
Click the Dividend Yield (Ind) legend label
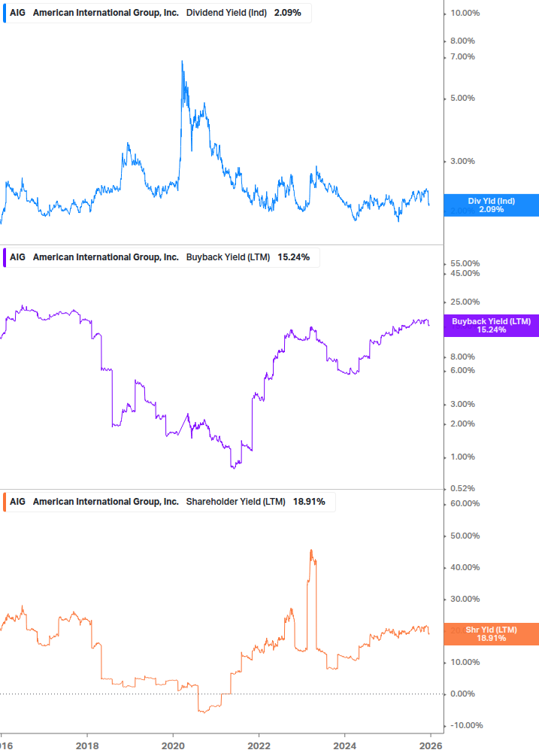click(x=226, y=13)
